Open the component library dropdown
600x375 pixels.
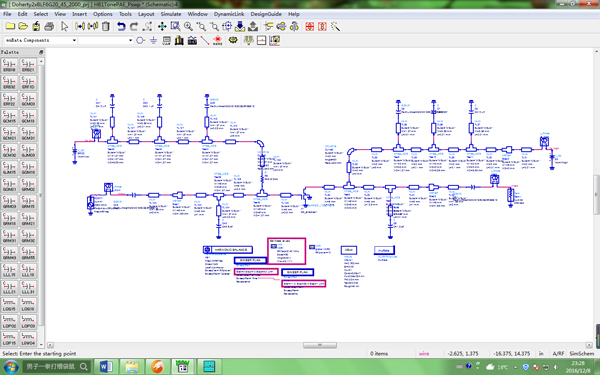[74, 40]
